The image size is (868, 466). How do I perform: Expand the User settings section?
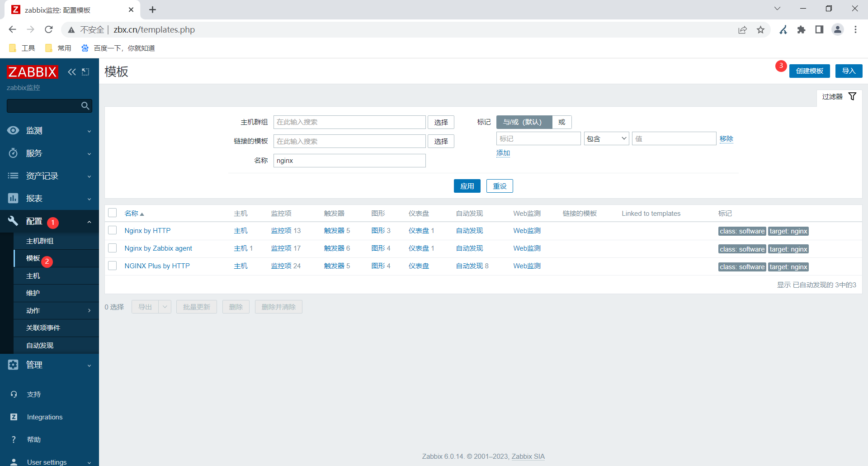(49, 461)
